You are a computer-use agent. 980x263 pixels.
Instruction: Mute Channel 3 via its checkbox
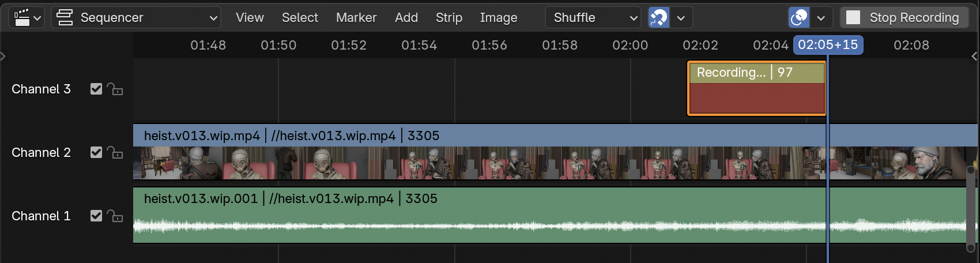96,89
